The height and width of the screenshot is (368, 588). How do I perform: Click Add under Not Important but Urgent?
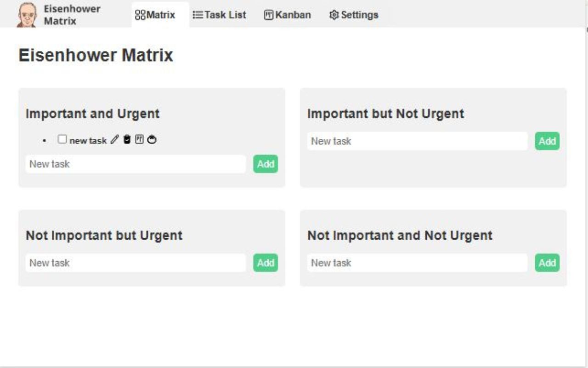(x=266, y=263)
